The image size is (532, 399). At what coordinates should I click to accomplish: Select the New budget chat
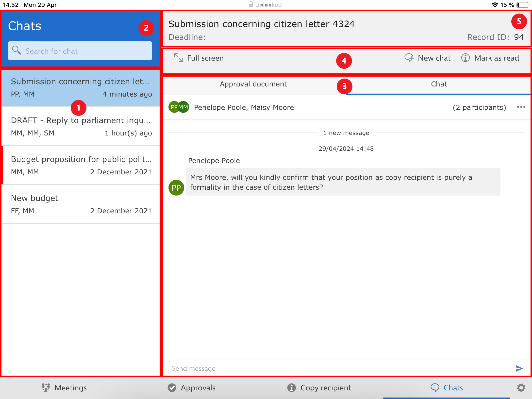point(81,204)
